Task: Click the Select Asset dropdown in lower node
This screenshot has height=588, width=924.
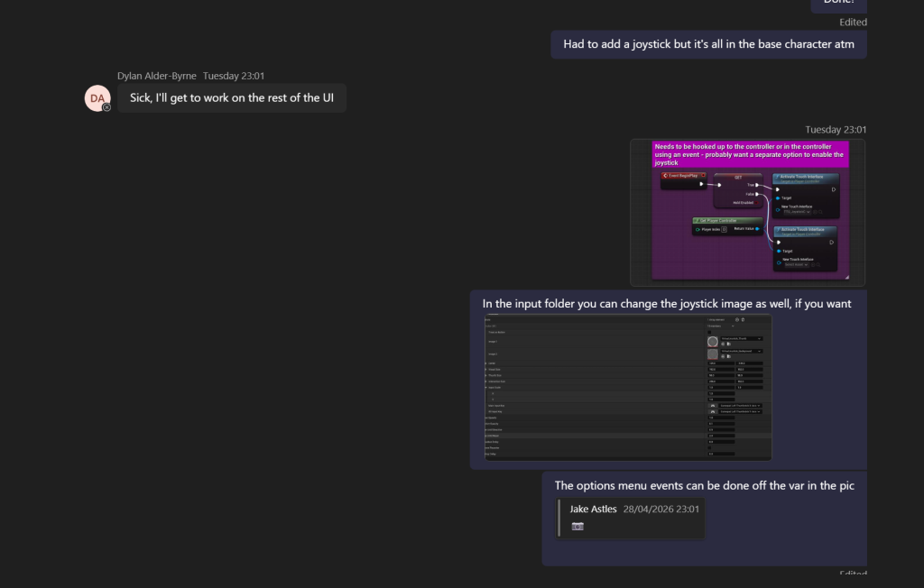Action: tap(796, 264)
